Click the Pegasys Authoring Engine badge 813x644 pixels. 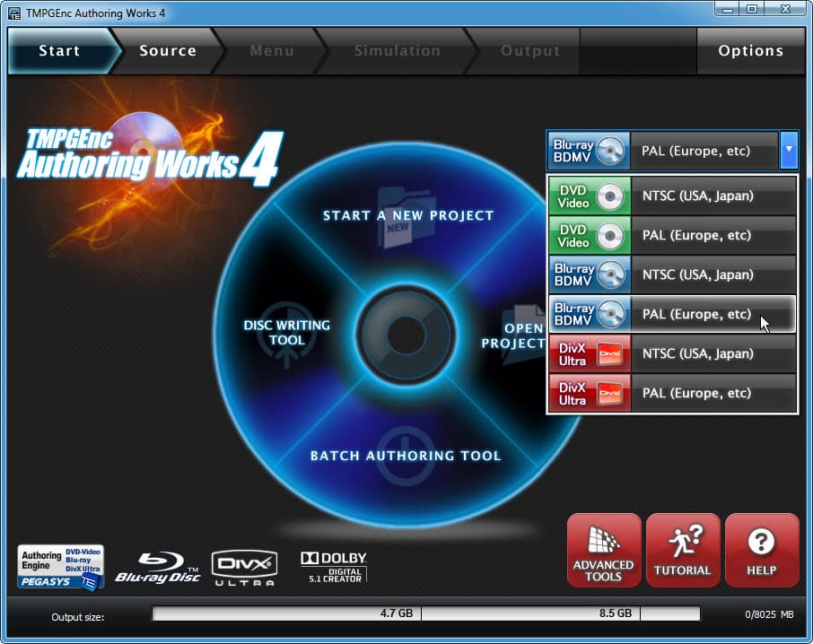[x=61, y=568]
